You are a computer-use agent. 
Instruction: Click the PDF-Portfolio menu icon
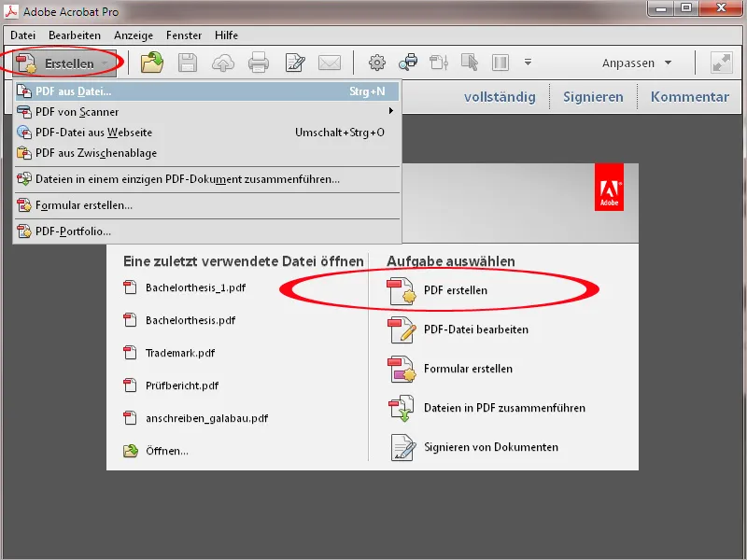(24, 231)
